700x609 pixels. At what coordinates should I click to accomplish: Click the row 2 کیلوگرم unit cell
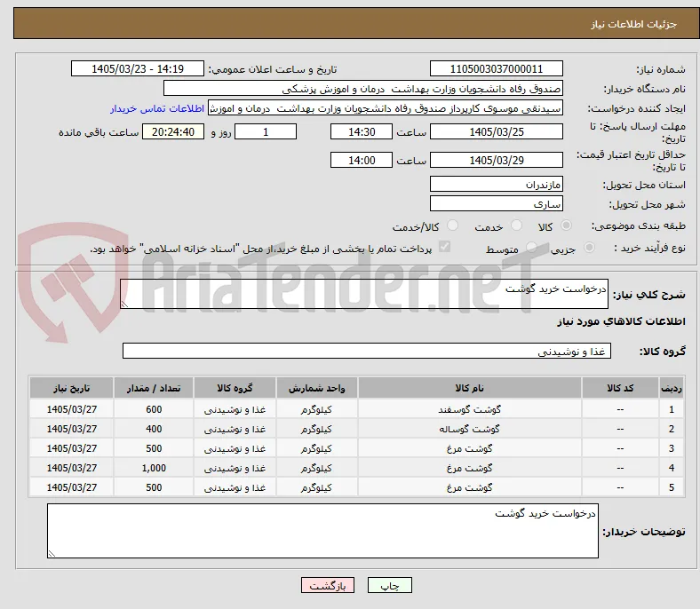click(x=316, y=429)
